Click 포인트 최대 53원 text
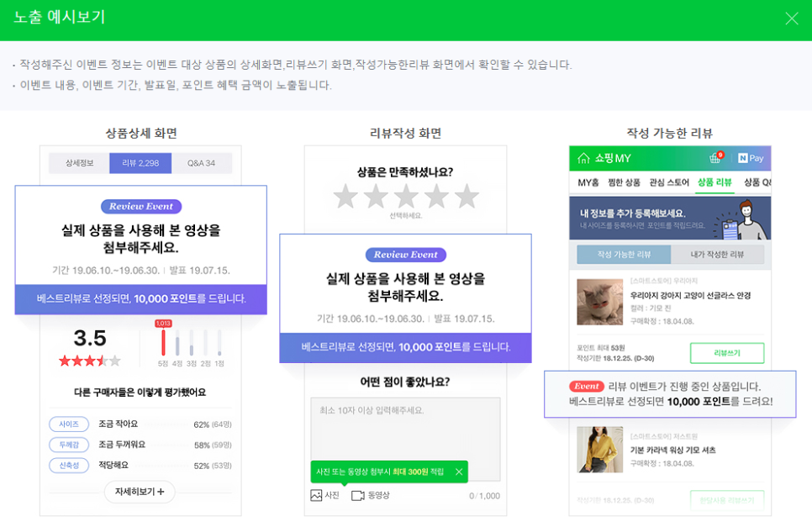Image resolution: width=812 pixels, height=527 pixels. 601,348
